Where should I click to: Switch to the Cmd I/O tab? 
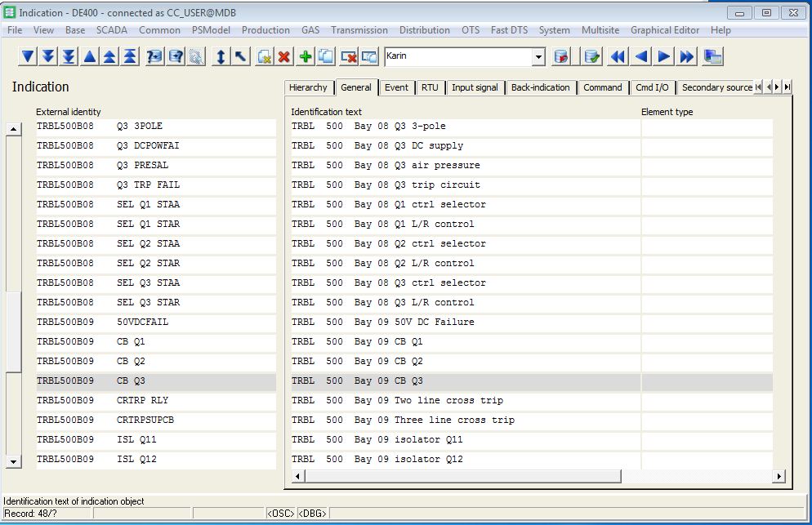coord(652,87)
